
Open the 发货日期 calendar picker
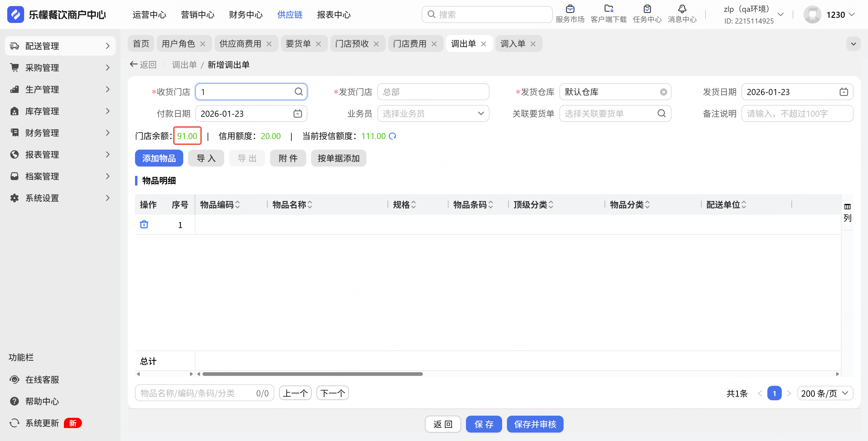[843, 92]
